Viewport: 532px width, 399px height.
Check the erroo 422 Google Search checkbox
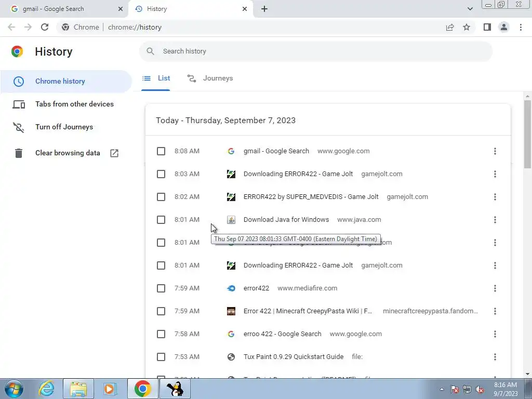coord(161,334)
